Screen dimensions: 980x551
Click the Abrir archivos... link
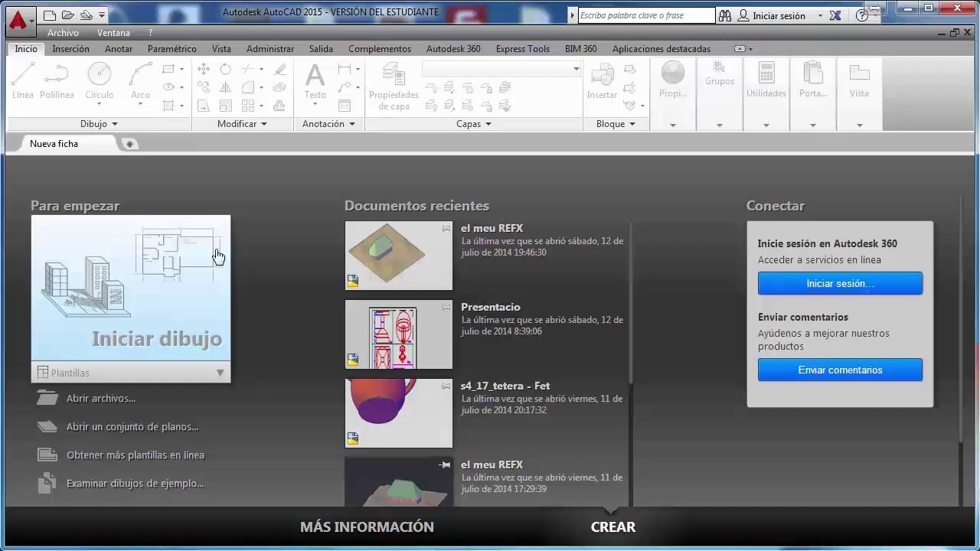(x=101, y=398)
